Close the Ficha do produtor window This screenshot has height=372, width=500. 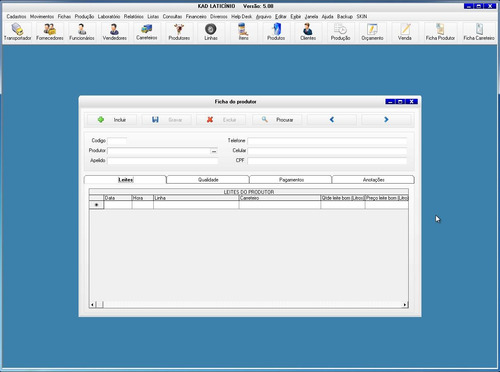coord(412,101)
